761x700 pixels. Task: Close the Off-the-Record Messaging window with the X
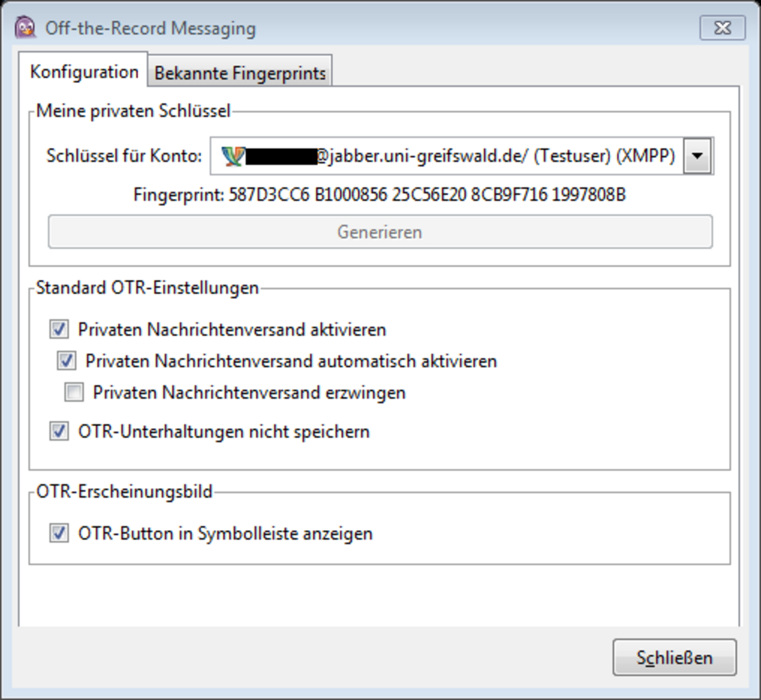point(722,28)
